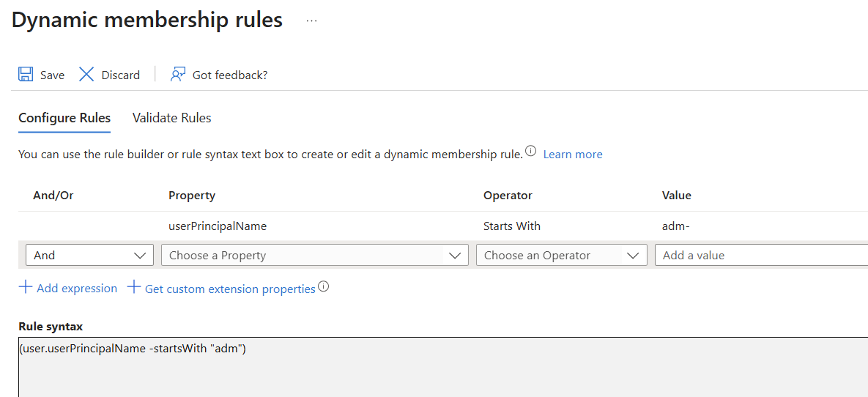Screen dimensions: 868x397
Task: Click inside the Rule syntax text box
Action: coord(439,370)
